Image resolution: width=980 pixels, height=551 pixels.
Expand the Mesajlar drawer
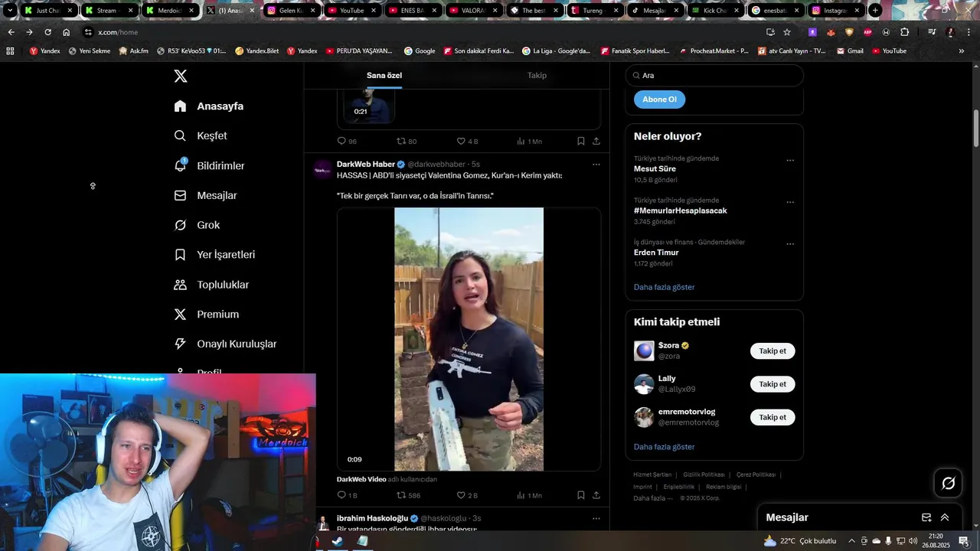pos(945,517)
